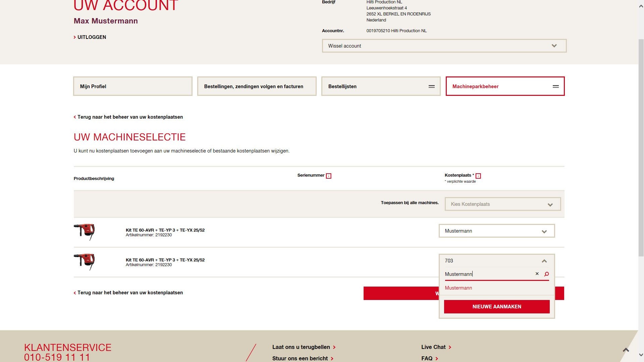Open the Bestellijsten tab
This screenshot has height=362, width=644.
pos(381,86)
